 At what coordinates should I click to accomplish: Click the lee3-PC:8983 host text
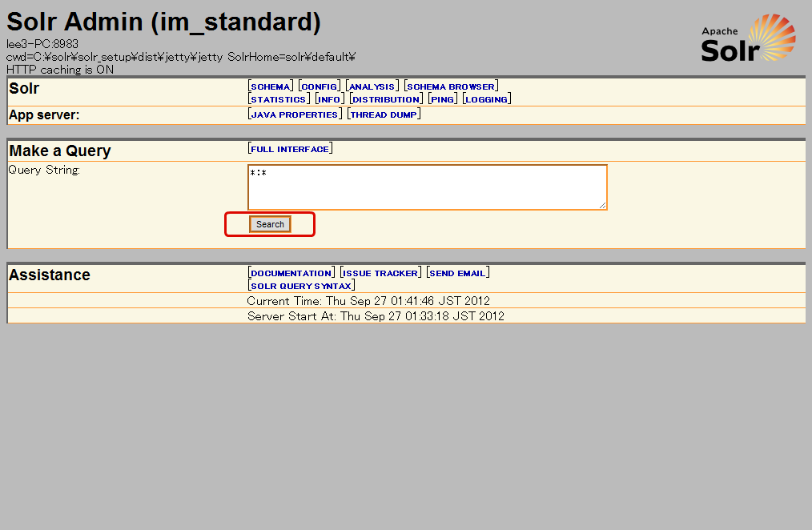(x=42, y=44)
